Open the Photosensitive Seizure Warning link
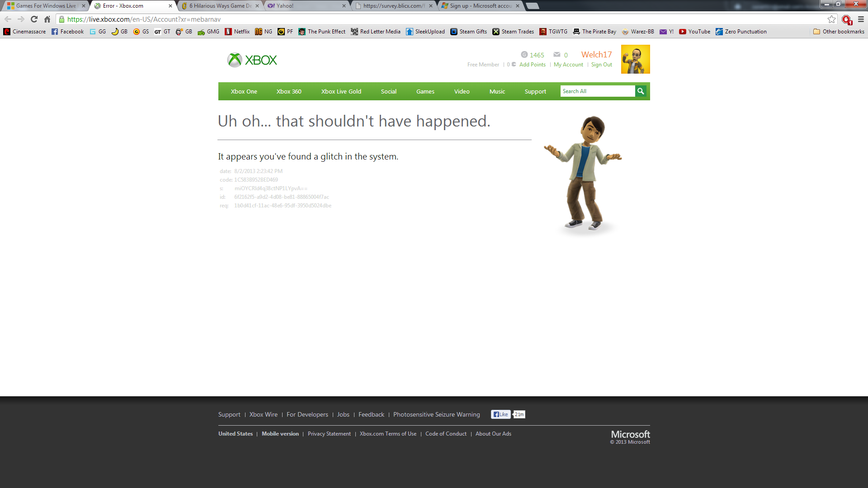This screenshot has height=488, width=868. [x=436, y=414]
